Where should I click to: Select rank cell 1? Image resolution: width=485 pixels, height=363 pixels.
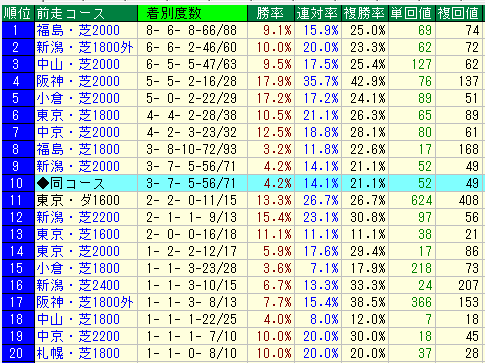pos(18,31)
